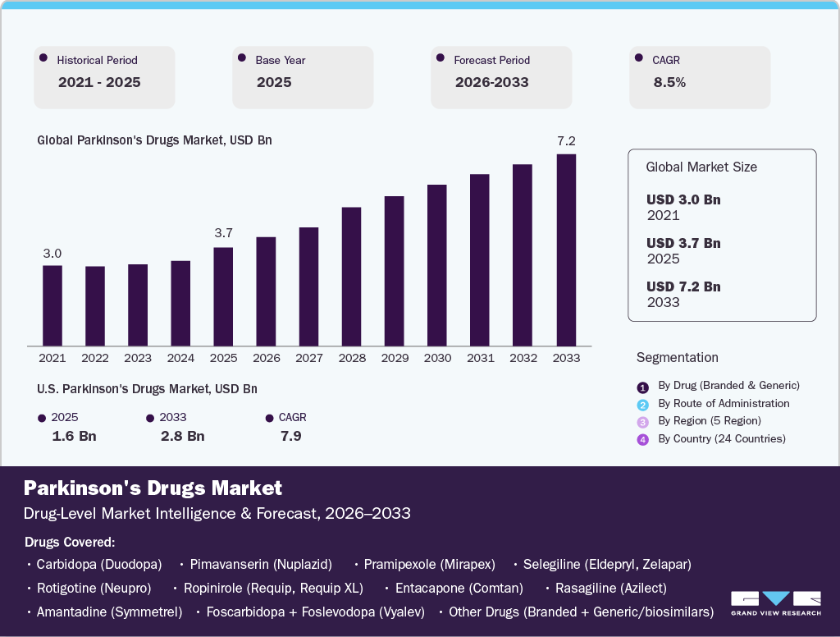
Task: Click USD 7.2 Bn market size
Action: (x=683, y=286)
